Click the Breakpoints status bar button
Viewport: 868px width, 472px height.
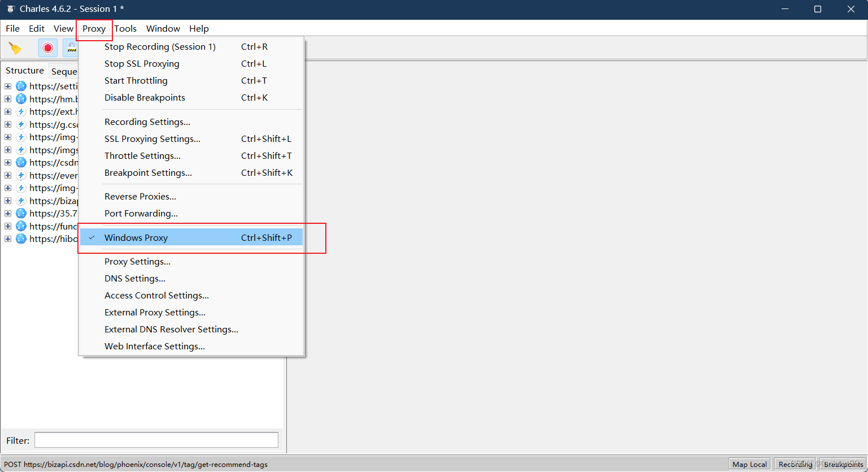(x=843, y=464)
